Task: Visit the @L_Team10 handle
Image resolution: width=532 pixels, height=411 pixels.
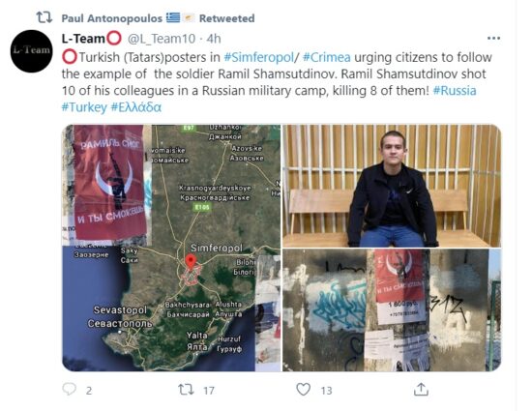Action: (162, 39)
